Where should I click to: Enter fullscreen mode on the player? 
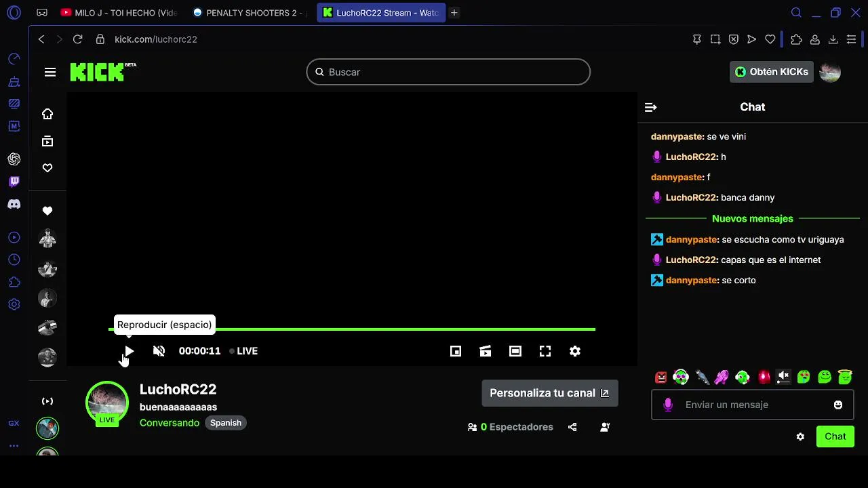[545, 351]
